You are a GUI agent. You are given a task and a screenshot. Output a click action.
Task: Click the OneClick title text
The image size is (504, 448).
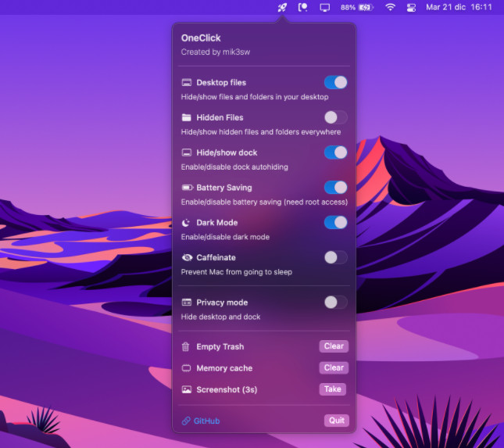pyautogui.click(x=201, y=38)
